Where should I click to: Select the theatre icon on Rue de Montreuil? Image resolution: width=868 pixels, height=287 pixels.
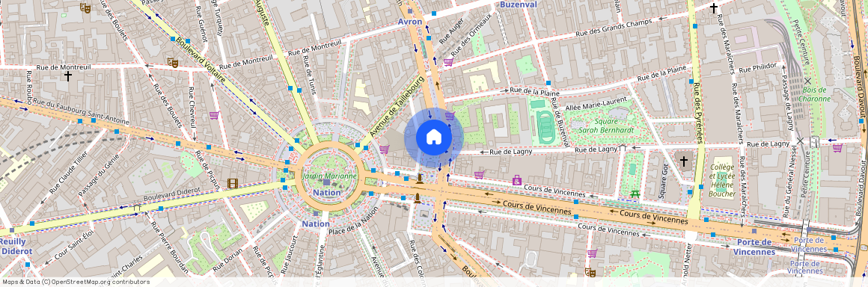point(173,63)
